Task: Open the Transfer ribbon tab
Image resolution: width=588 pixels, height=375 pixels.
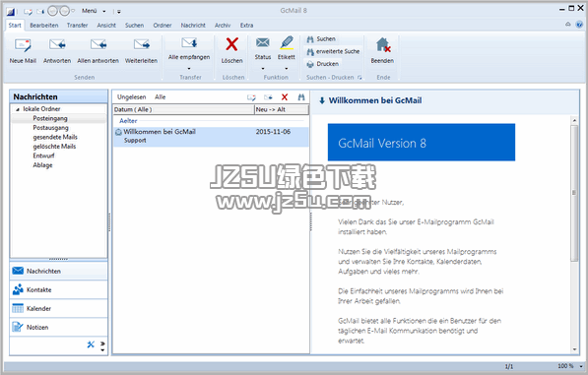Action: (77, 26)
